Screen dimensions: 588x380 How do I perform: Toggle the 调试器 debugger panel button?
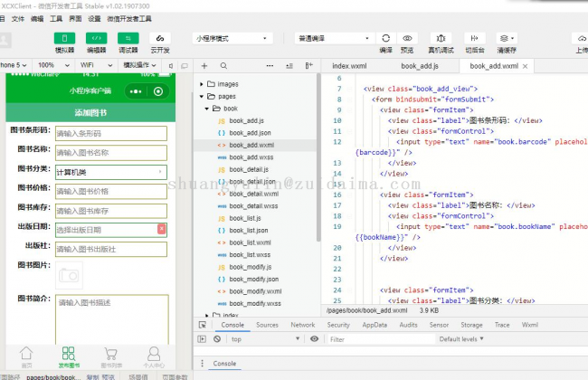pos(128,38)
